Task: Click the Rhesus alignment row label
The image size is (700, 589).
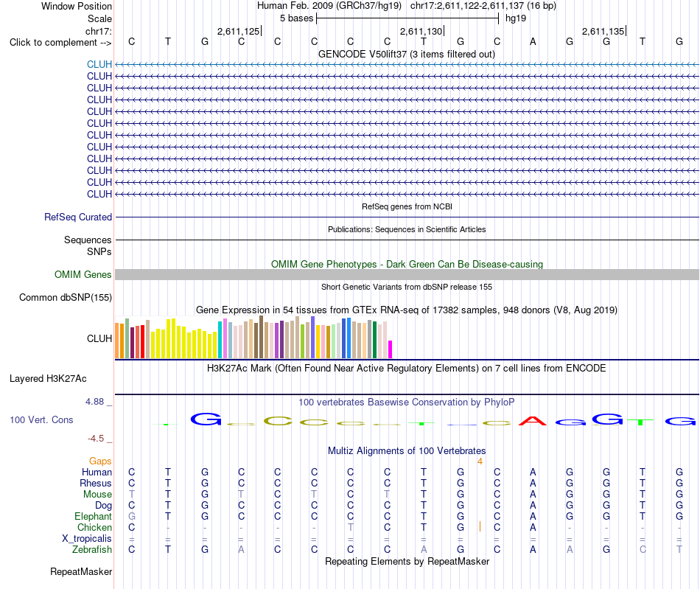Action: point(96,483)
